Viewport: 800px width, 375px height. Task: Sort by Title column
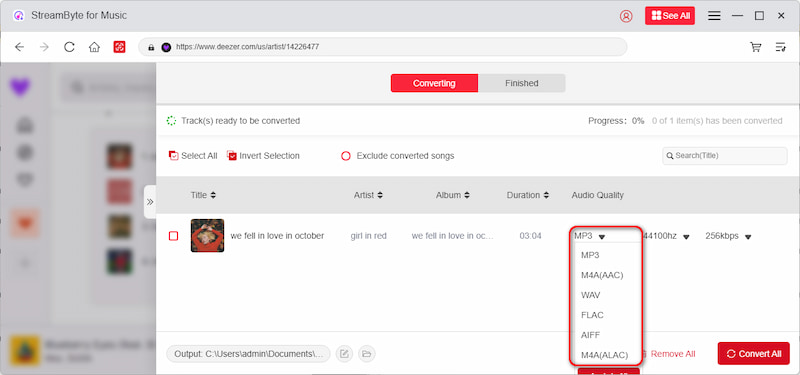coord(203,195)
